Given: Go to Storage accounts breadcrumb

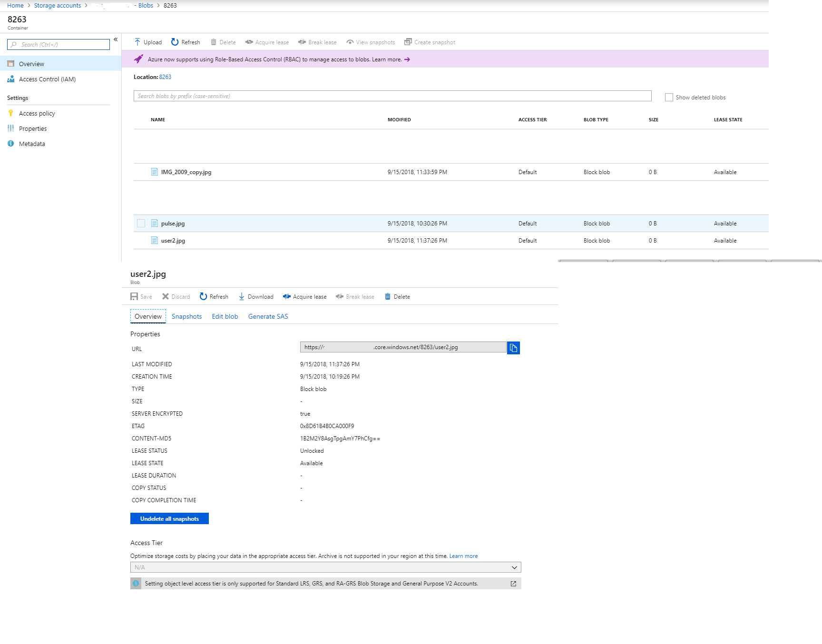Looking at the screenshot, I should (x=58, y=6).
